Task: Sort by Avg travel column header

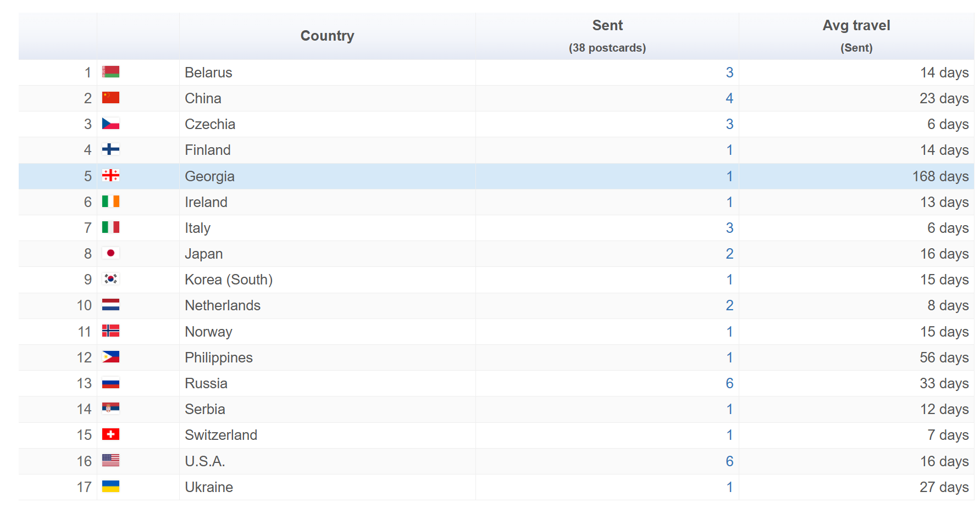Action: coord(856,26)
